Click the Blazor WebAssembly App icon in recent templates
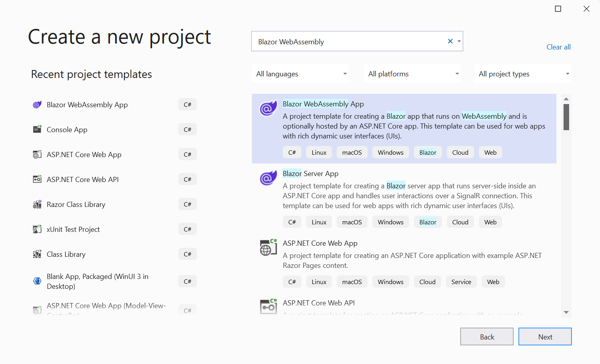Screen dimensions: 600x364 37,105
